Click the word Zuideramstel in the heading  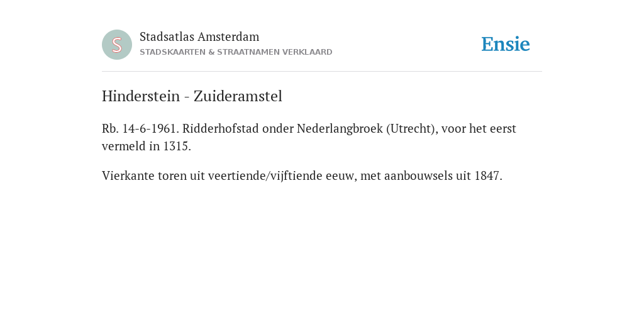click(x=238, y=96)
